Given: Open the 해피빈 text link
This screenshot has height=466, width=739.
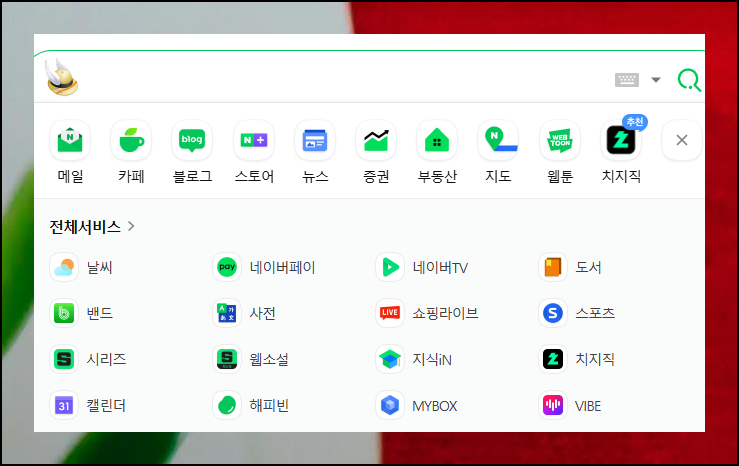Looking at the screenshot, I should [269, 406].
